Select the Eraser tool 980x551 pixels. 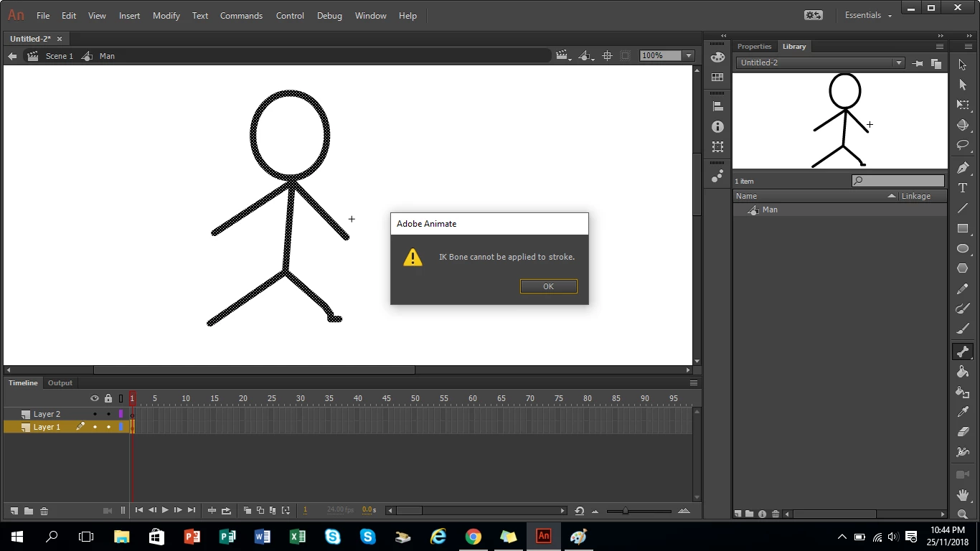pos(963,432)
